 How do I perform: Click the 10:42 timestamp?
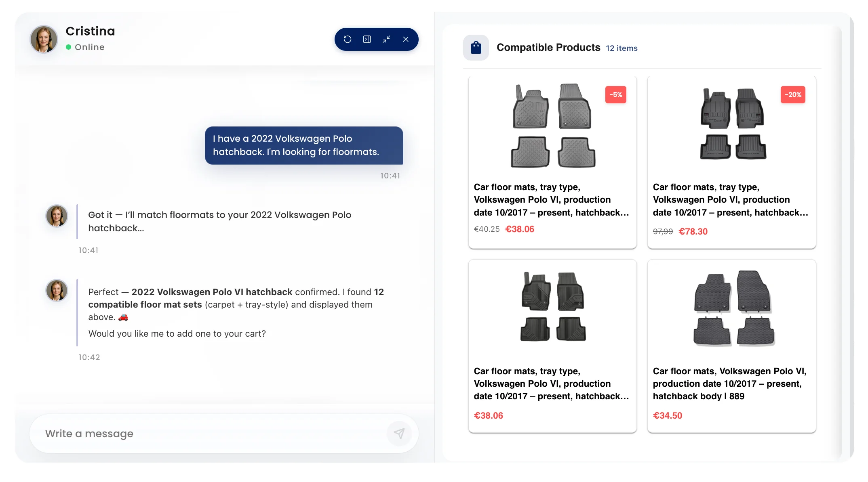click(89, 357)
